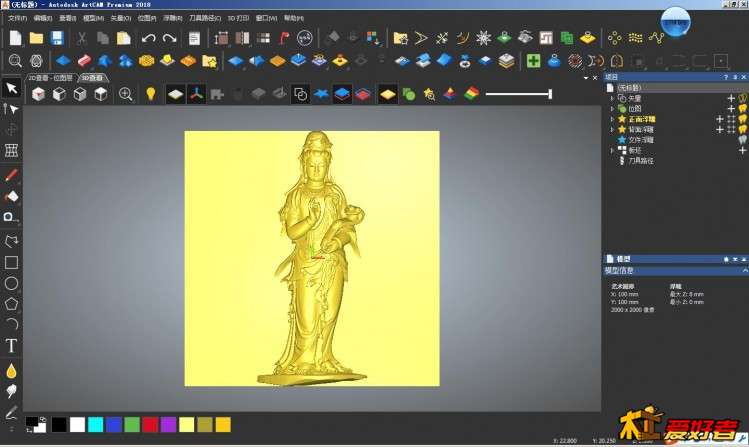Toggle 矢量 layer visibility lightbulb
Screen dimensions: 749x447
[x=742, y=98]
